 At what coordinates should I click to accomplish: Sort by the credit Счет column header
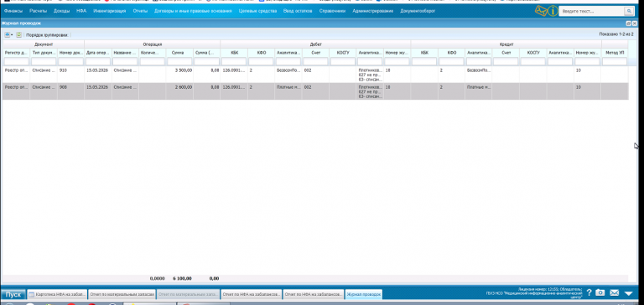(x=506, y=53)
